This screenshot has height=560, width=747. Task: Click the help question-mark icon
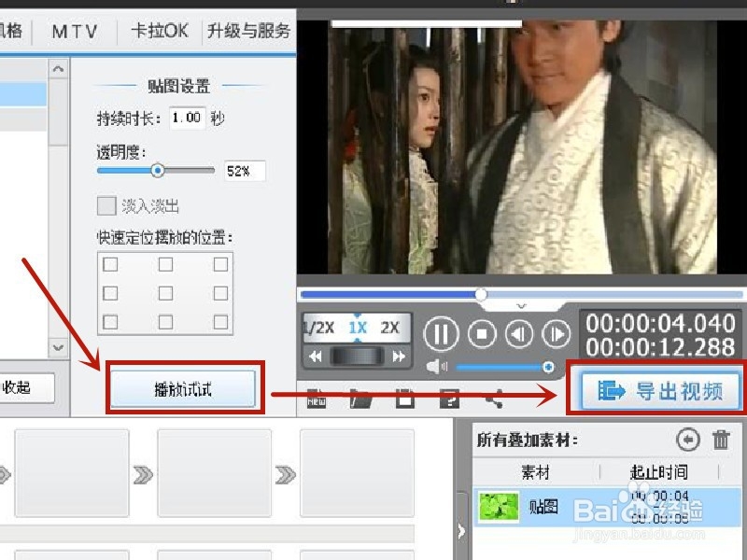coord(449,399)
